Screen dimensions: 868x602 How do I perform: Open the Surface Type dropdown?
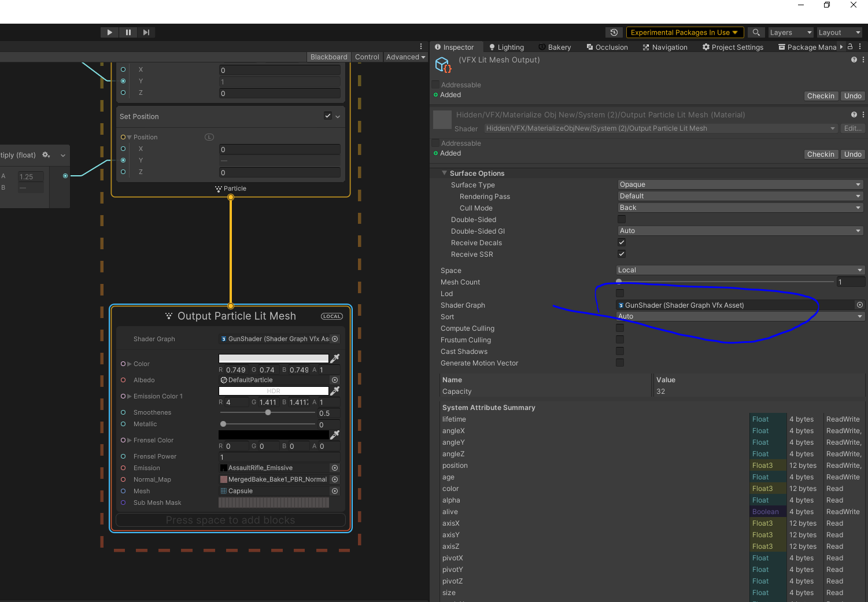pos(740,184)
